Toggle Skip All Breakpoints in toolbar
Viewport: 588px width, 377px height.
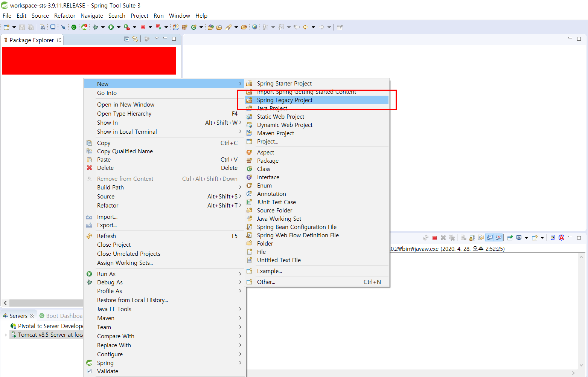[63, 27]
